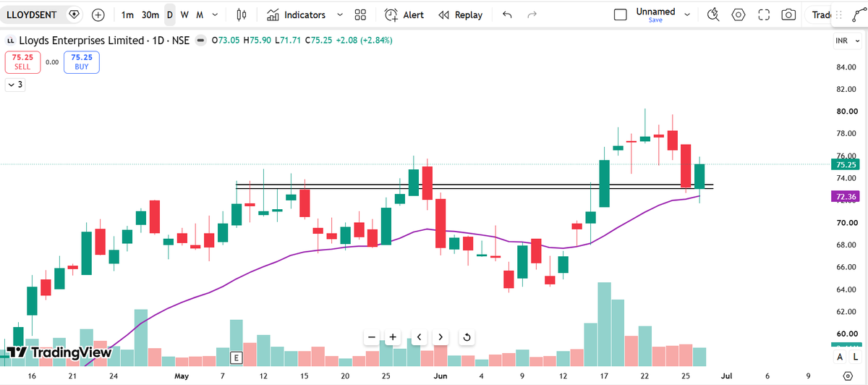Open chart settings hexagon icon
Screen dimensions: 868x385
pos(739,14)
